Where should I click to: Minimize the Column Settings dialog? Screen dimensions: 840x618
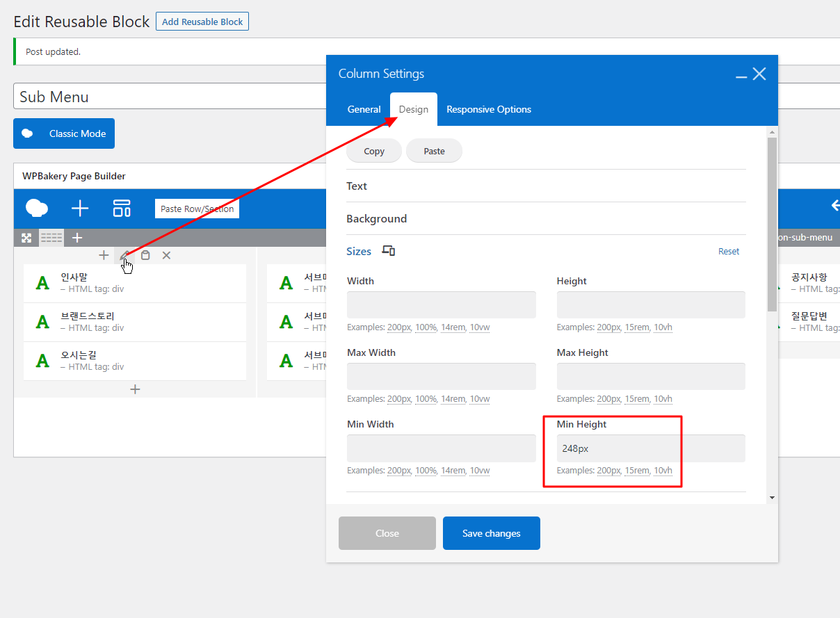[741, 75]
